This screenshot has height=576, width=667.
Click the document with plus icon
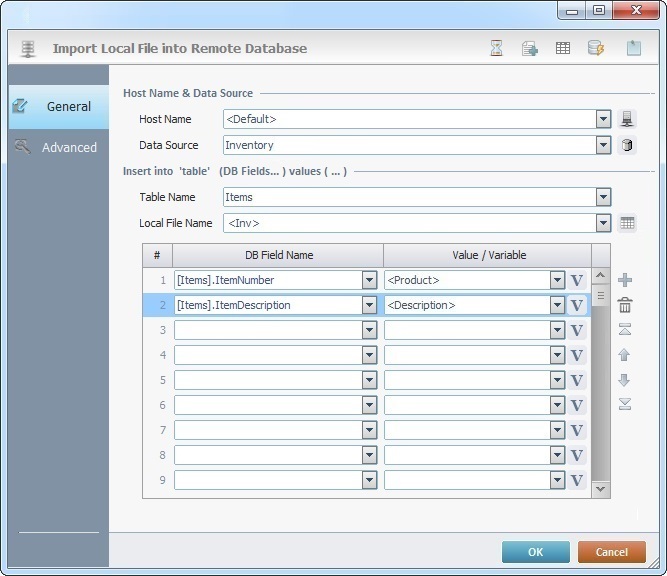pos(530,48)
